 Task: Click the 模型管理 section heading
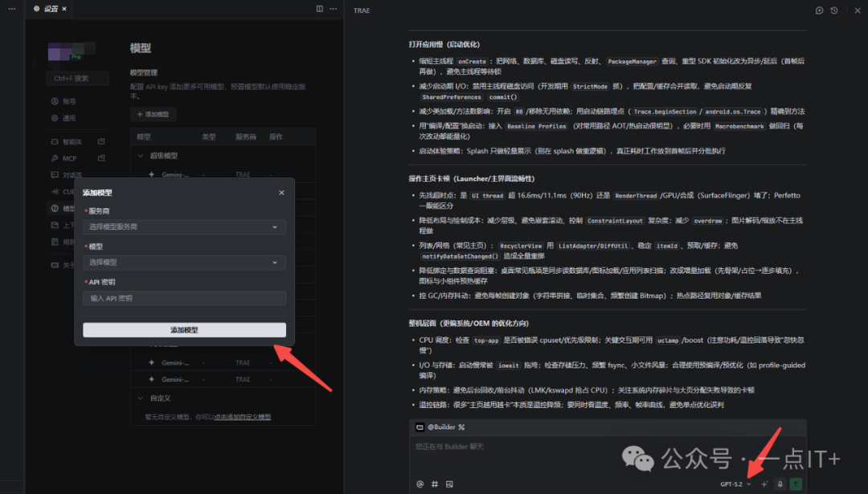coord(144,72)
